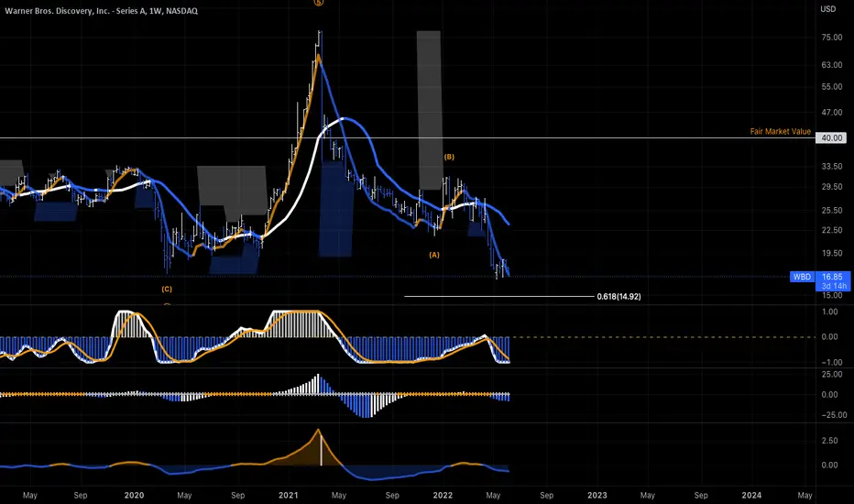The width and height of the screenshot is (854, 504).
Task: Select the 0.618 Fibonacci horizontal white line
Action: [498, 296]
